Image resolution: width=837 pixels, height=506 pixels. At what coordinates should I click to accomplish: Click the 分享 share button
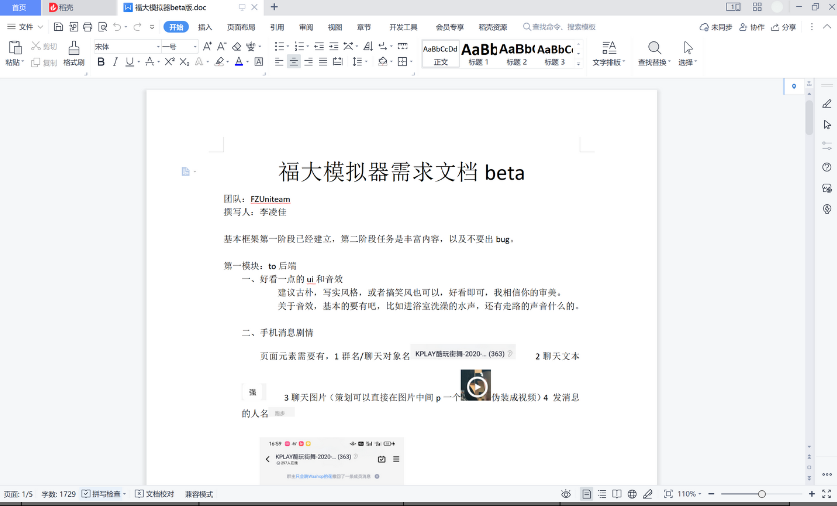[784, 27]
